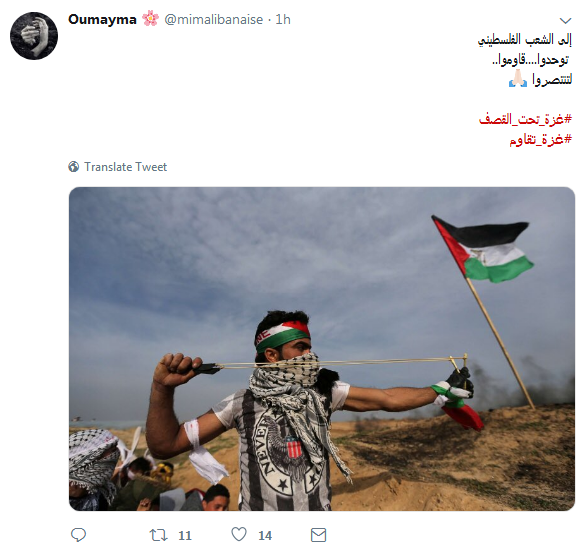The width and height of the screenshot is (585, 547).
Task: Open the first red Arabic hashtag
Action: tap(525, 119)
